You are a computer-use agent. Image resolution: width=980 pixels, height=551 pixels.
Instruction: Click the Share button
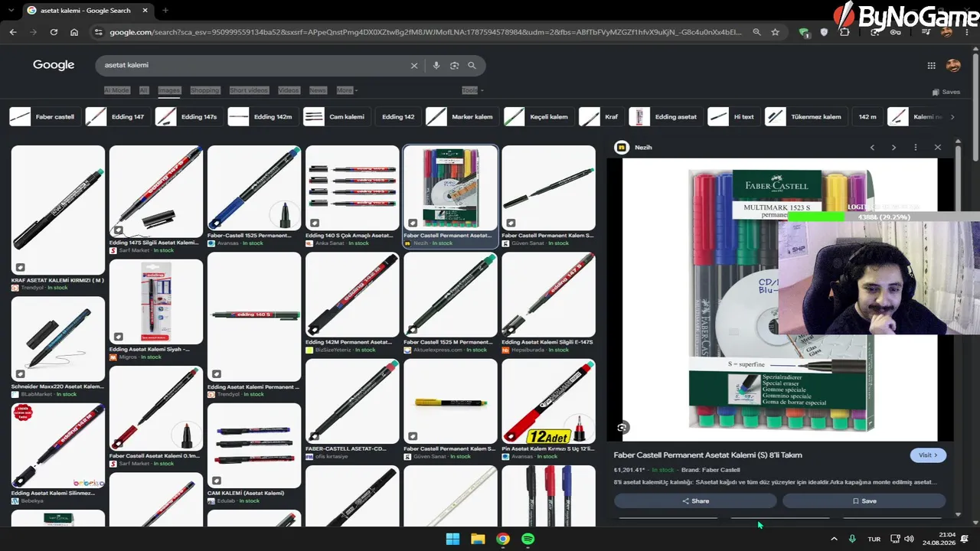695,501
